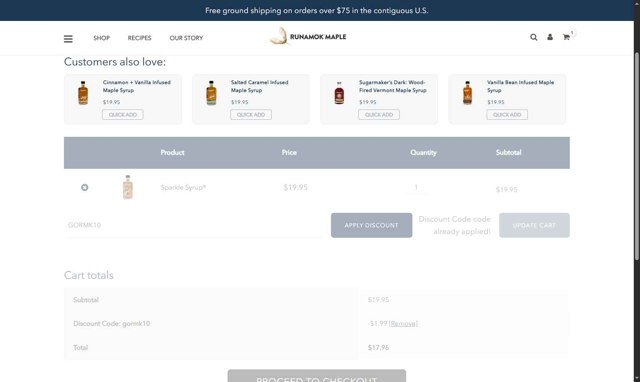The height and width of the screenshot is (382, 640).
Task: Remove Sparkle Syrup with the X icon
Action: (x=84, y=187)
